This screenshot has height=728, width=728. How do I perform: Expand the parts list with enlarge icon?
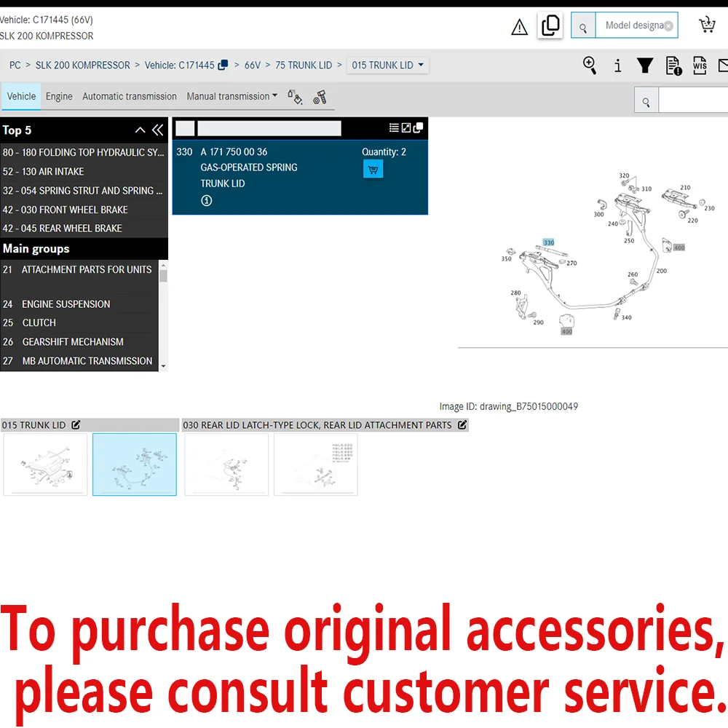pos(405,127)
